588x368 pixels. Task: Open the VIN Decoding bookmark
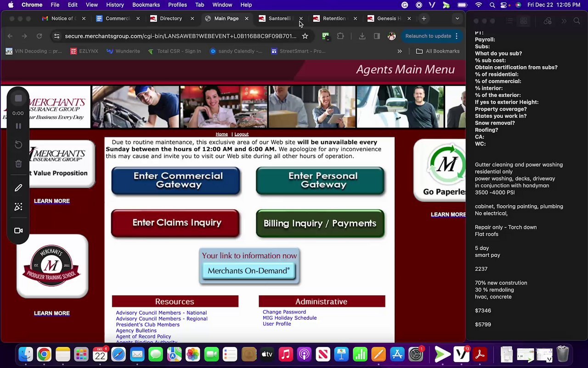click(x=34, y=51)
